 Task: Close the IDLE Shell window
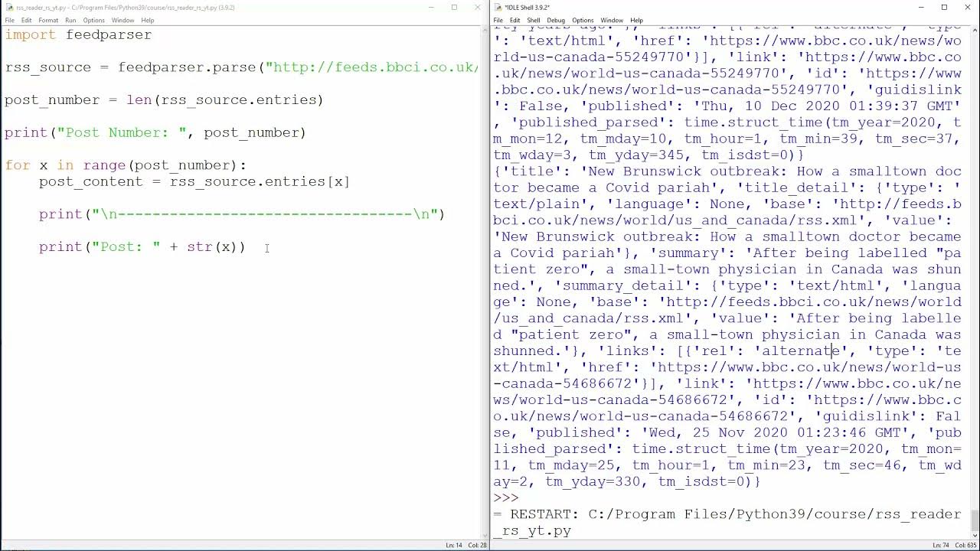(966, 8)
